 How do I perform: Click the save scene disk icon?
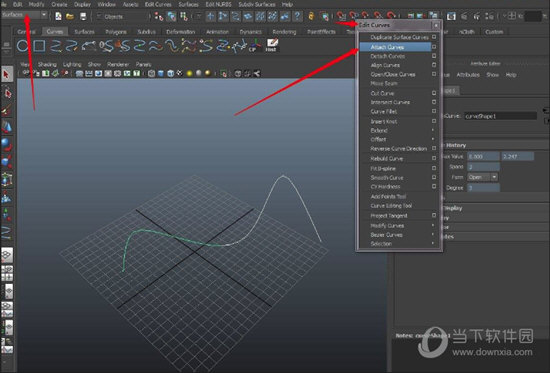pos(83,16)
